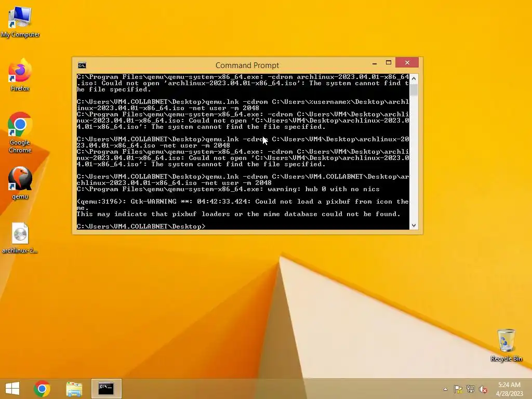Viewport: 532px width, 399px height.
Task: Click the last prompt line C:\Users\VM4.COLLABNET\Desktop>
Action: pos(141,227)
